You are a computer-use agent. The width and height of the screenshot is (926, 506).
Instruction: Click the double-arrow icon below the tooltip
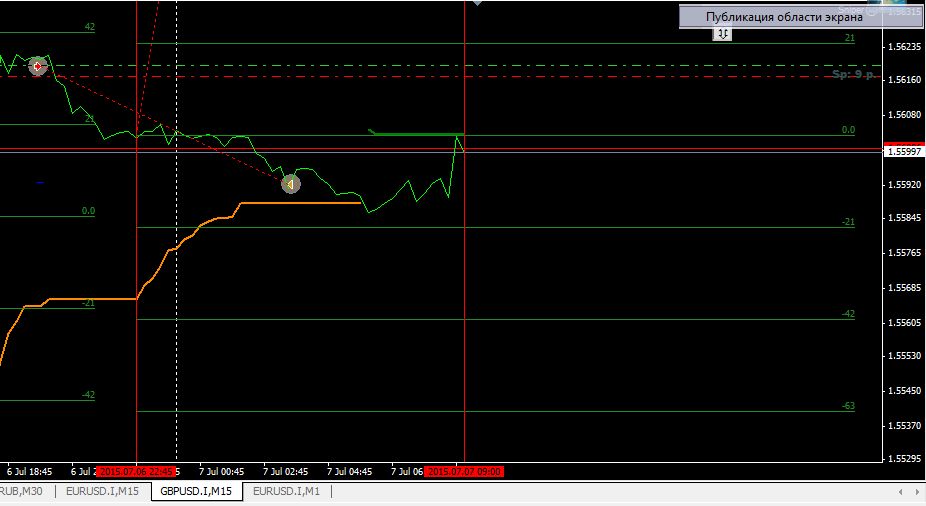coord(722,34)
